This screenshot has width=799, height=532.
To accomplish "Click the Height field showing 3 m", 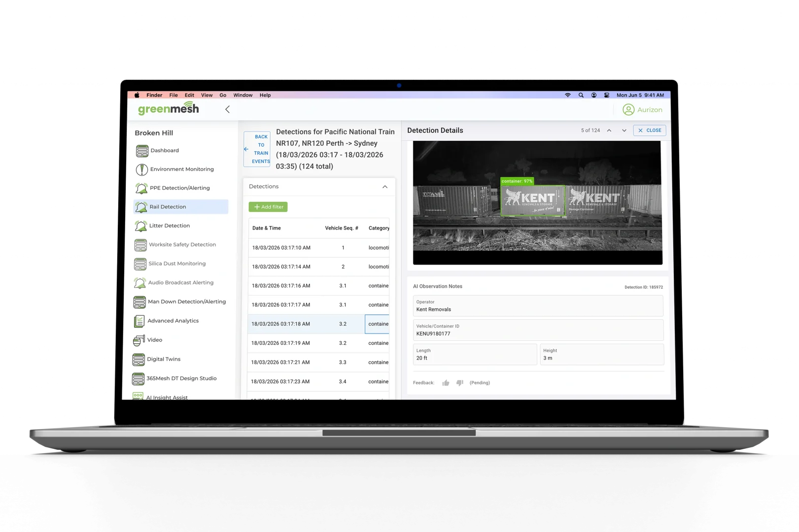I will click(x=602, y=354).
